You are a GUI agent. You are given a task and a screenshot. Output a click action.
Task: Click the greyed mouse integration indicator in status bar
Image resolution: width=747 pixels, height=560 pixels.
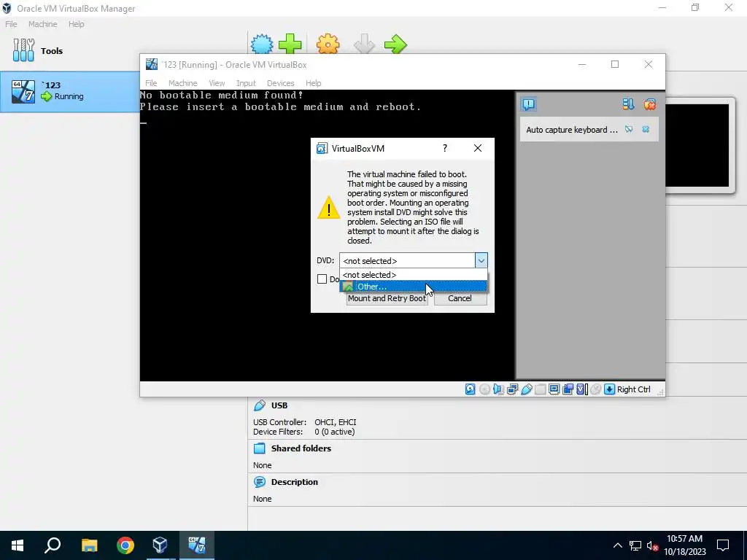(595, 389)
